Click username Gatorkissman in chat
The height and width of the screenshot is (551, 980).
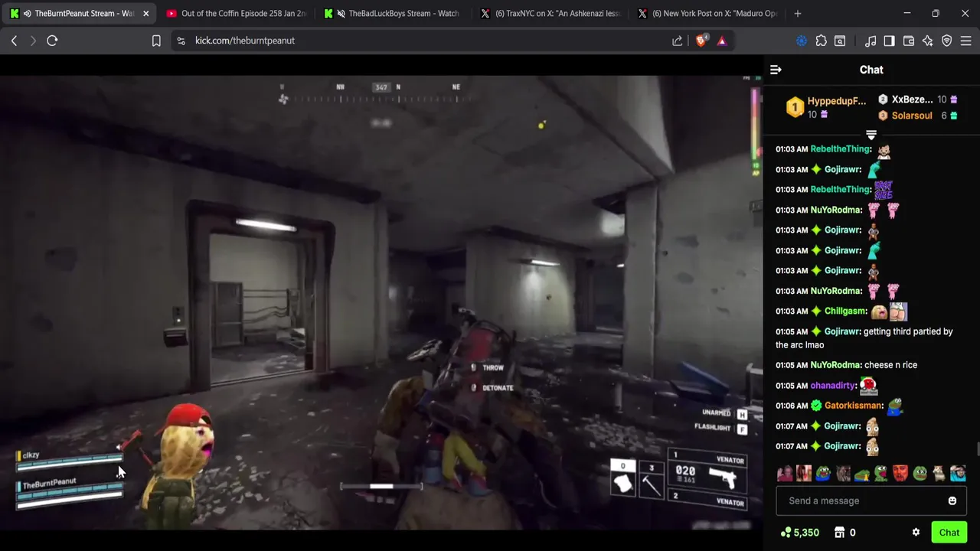pyautogui.click(x=852, y=406)
